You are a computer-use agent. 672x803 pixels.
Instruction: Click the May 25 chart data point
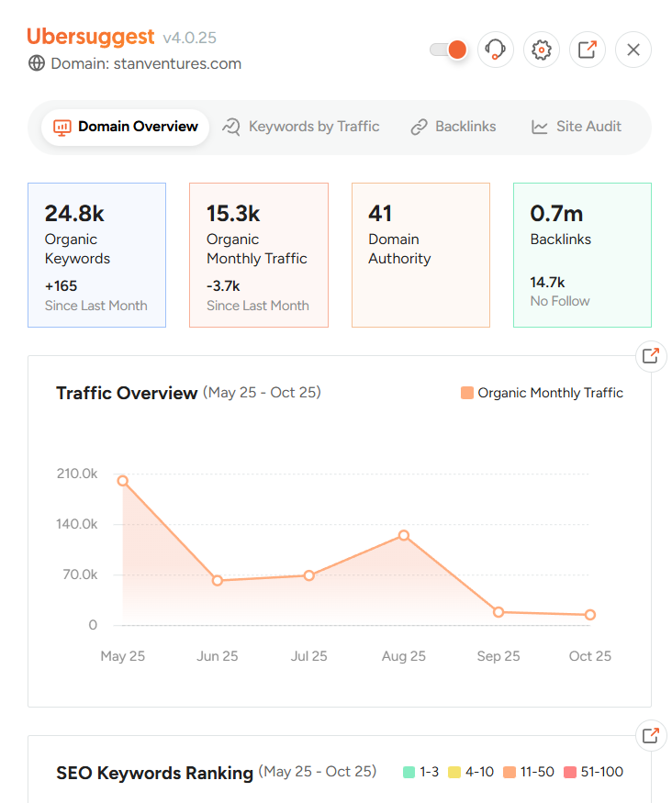[123, 481]
